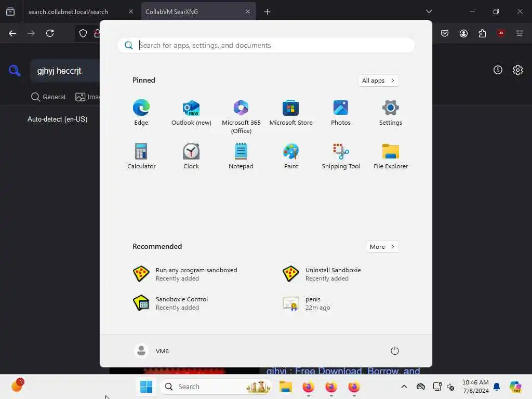Open uBlock Origin extension icon
The height and width of the screenshot is (399, 532).
pos(500,33)
